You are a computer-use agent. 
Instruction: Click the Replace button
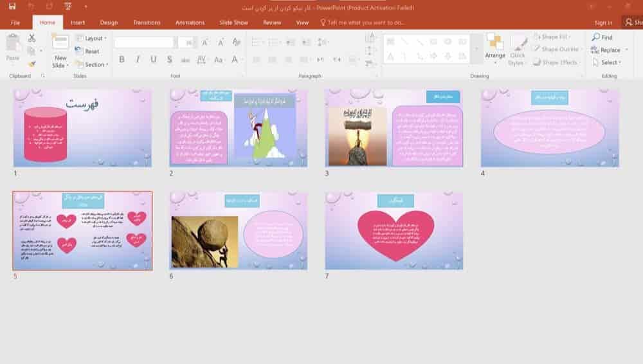pos(606,50)
